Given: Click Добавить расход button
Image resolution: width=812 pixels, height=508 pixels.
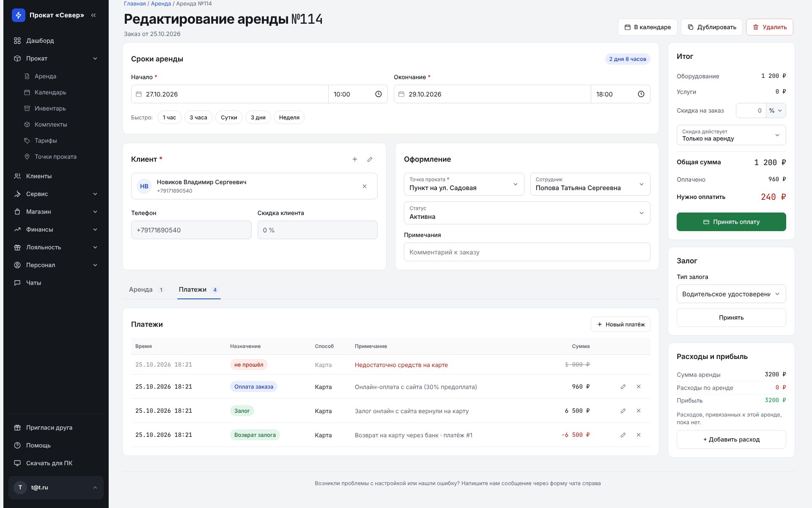Looking at the screenshot, I should pos(731,439).
